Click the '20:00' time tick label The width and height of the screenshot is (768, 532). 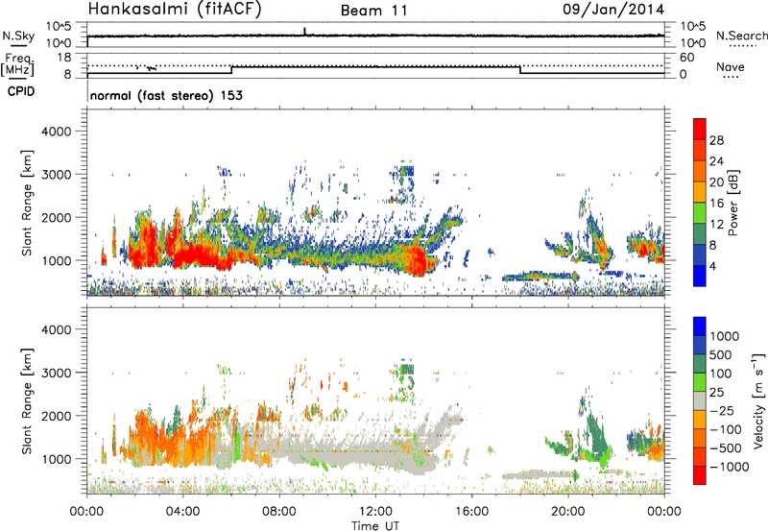click(x=568, y=512)
